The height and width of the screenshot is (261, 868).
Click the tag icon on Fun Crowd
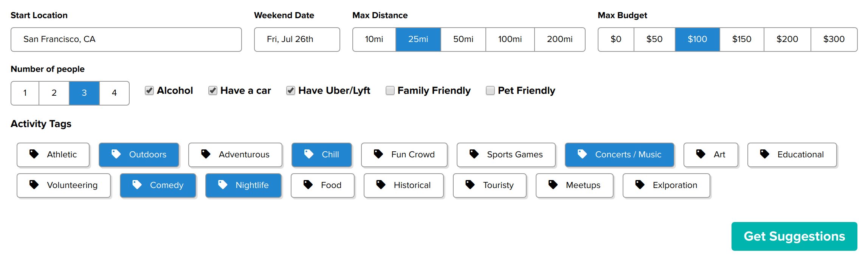click(x=378, y=154)
